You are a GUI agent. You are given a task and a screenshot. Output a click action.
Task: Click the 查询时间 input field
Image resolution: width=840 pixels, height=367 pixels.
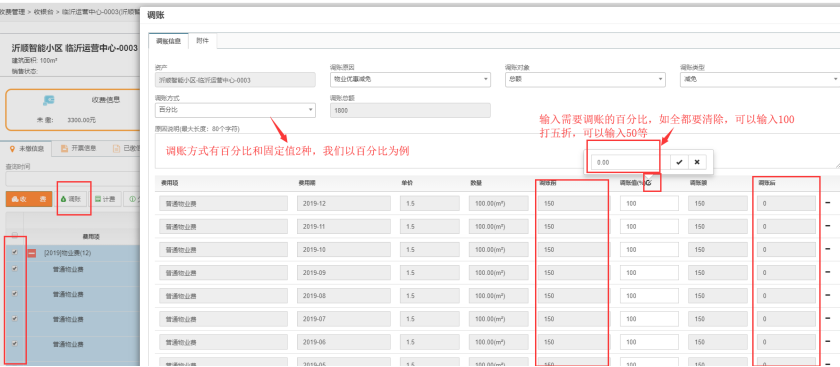coord(72,179)
